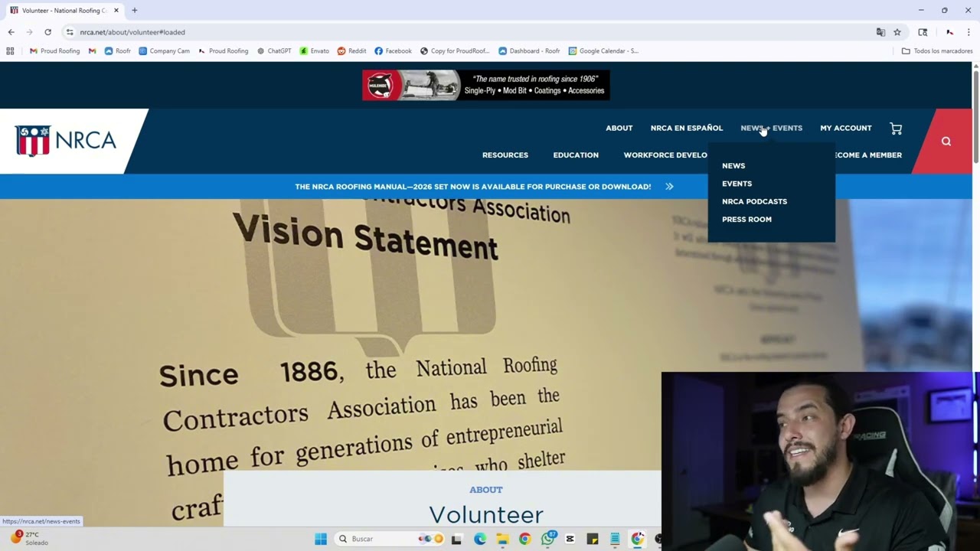Open Task View from taskbar
980x551 pixels.
coord(456,539)
